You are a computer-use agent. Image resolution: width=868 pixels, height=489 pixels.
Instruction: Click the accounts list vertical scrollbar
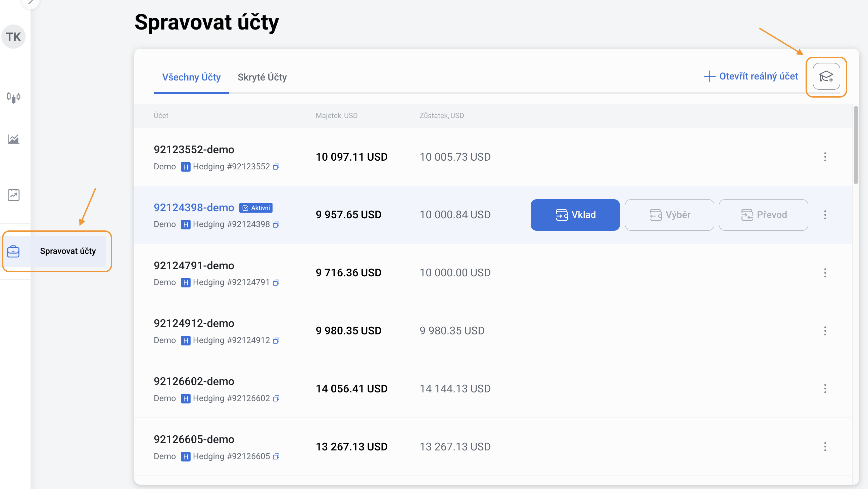pos(856,145)
